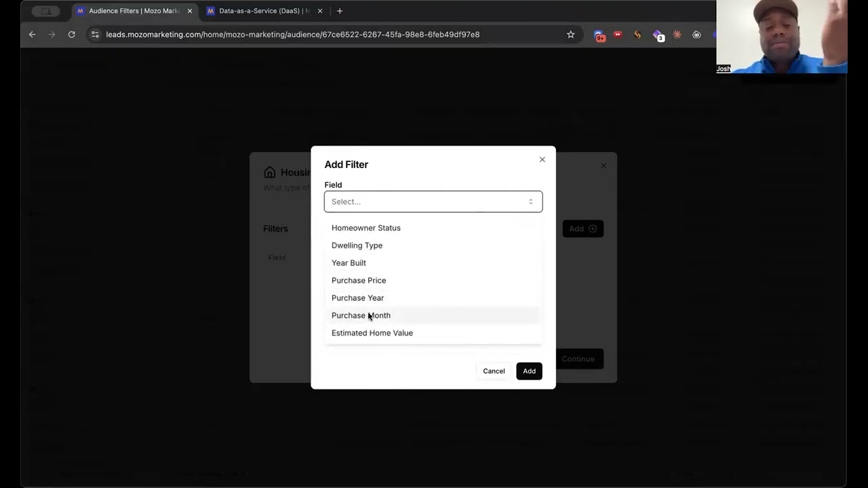Open the red starburst extension icon

677,35
